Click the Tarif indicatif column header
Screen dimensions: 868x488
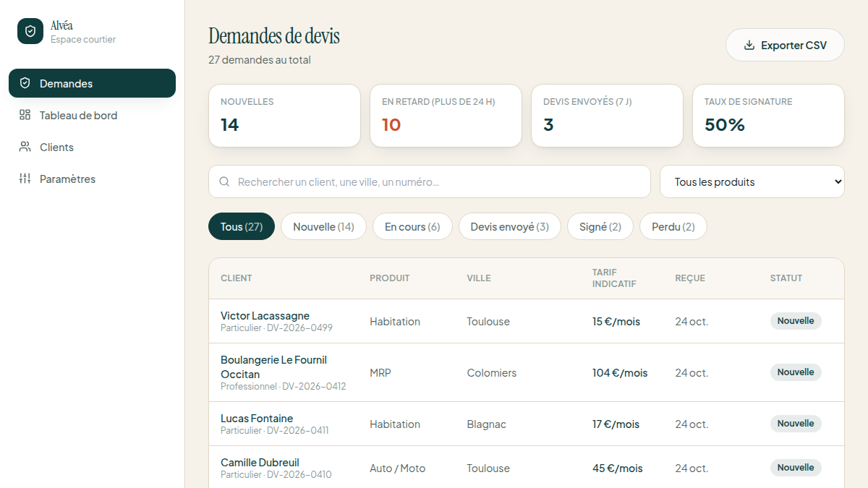coord(614,278)
